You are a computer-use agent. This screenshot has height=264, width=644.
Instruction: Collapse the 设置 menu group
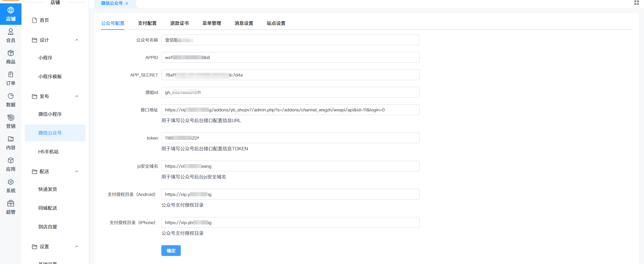(x=77, y=247)
